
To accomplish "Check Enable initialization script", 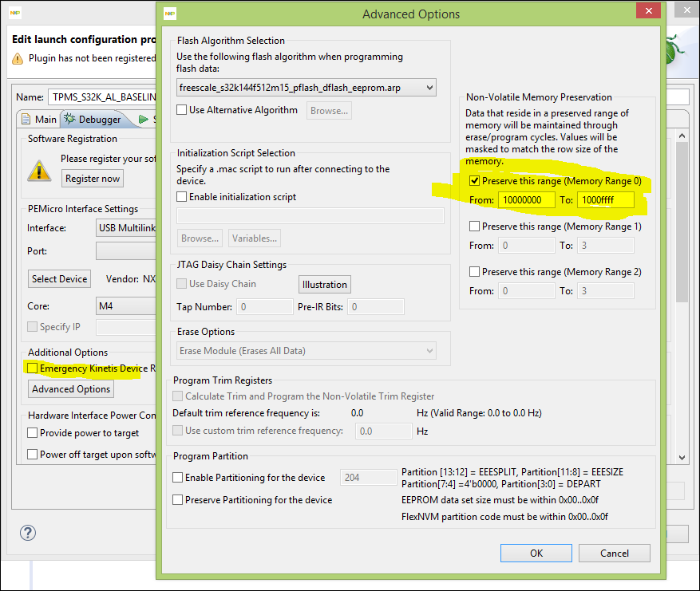I will (x=182, y=197).
